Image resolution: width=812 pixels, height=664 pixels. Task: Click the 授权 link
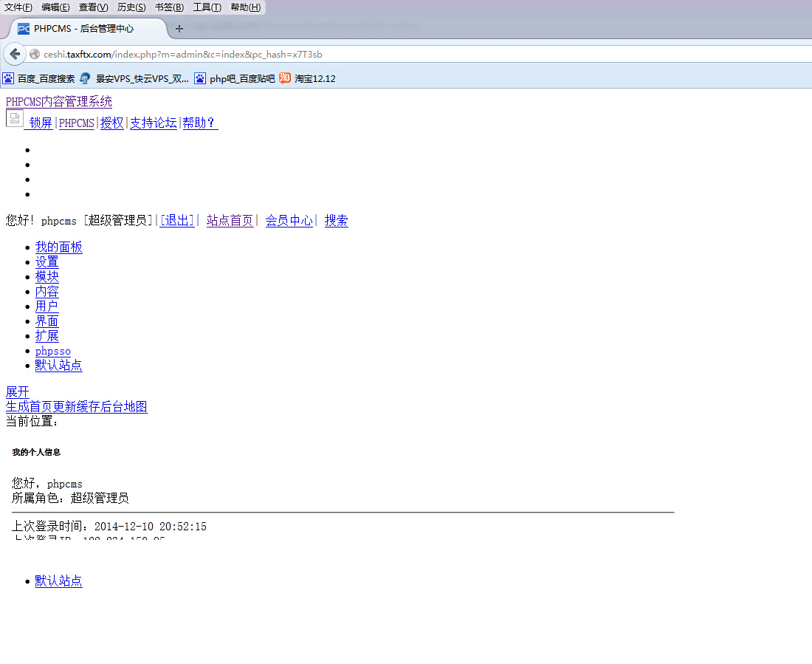112,123
